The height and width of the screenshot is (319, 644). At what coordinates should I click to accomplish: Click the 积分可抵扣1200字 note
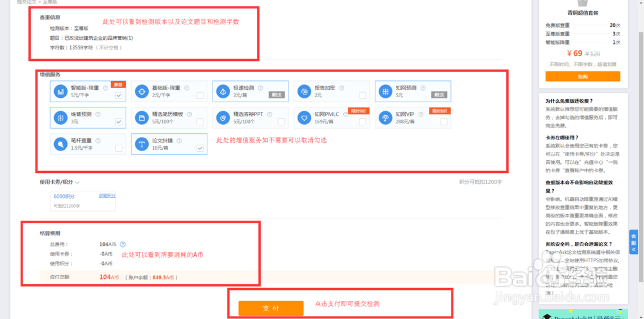coord(480,182)
